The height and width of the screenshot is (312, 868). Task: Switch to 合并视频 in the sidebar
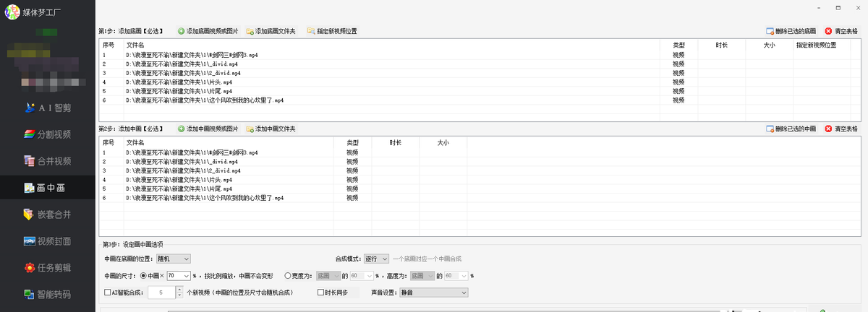pos(48,160)
